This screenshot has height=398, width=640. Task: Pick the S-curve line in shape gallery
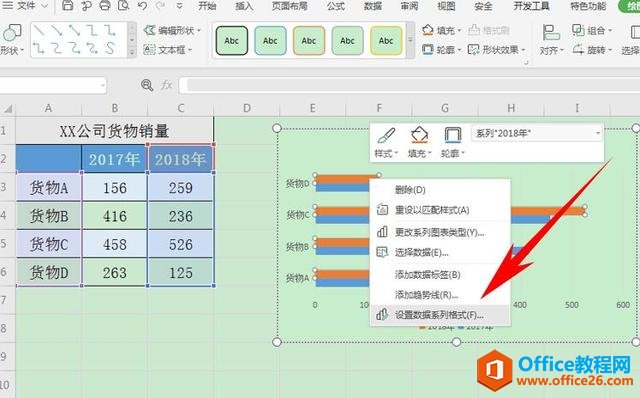[x=110, y=49]
